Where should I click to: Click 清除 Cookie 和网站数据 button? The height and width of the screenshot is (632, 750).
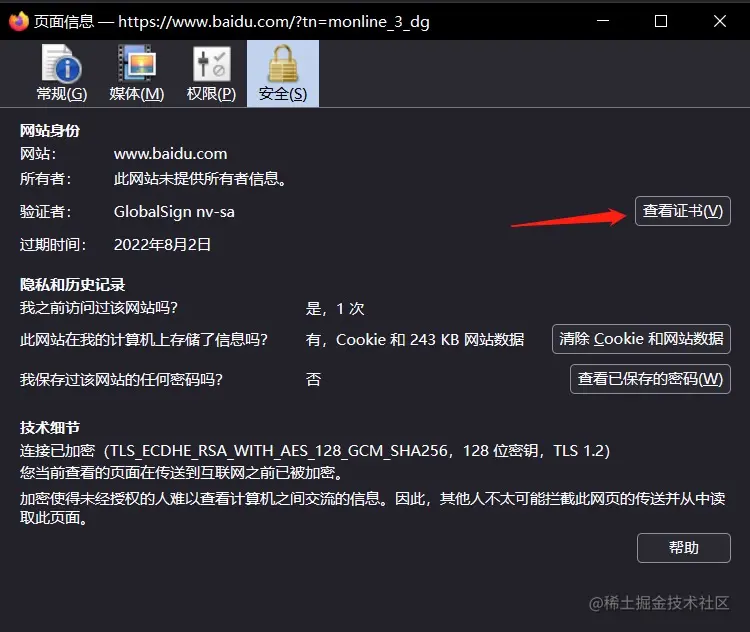pyautogui.click(x=641, y=339)
